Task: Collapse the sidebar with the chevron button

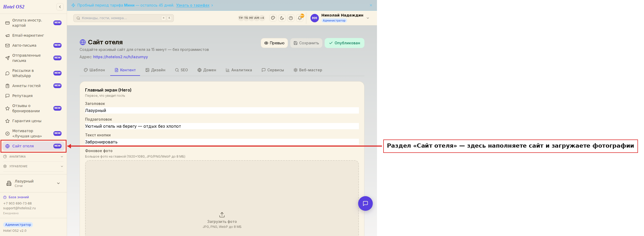Action: point(60,7)
